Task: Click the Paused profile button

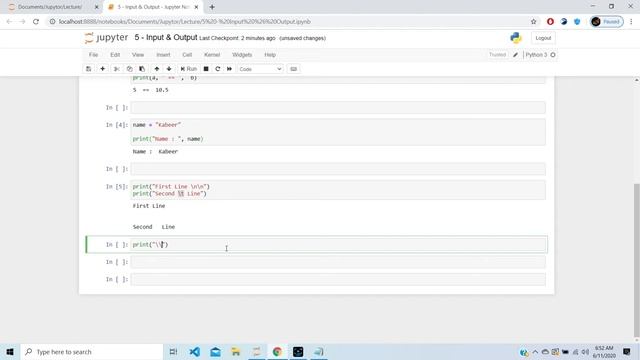Action: coord(607,22)
